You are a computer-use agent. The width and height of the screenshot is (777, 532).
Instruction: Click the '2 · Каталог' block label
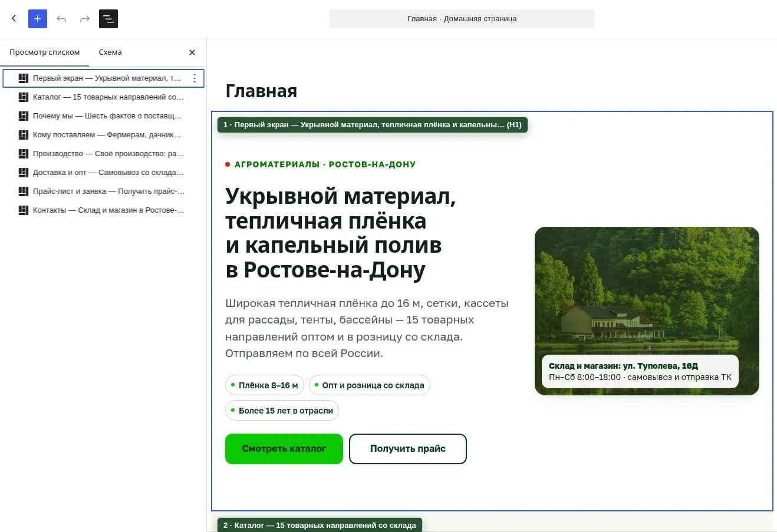[x=320, y=525]
